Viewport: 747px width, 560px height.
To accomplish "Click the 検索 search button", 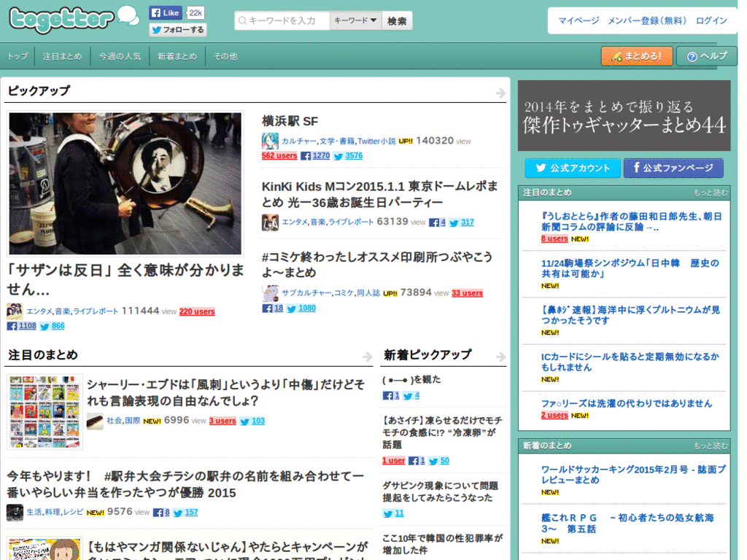I will click(x=396, y=21).
